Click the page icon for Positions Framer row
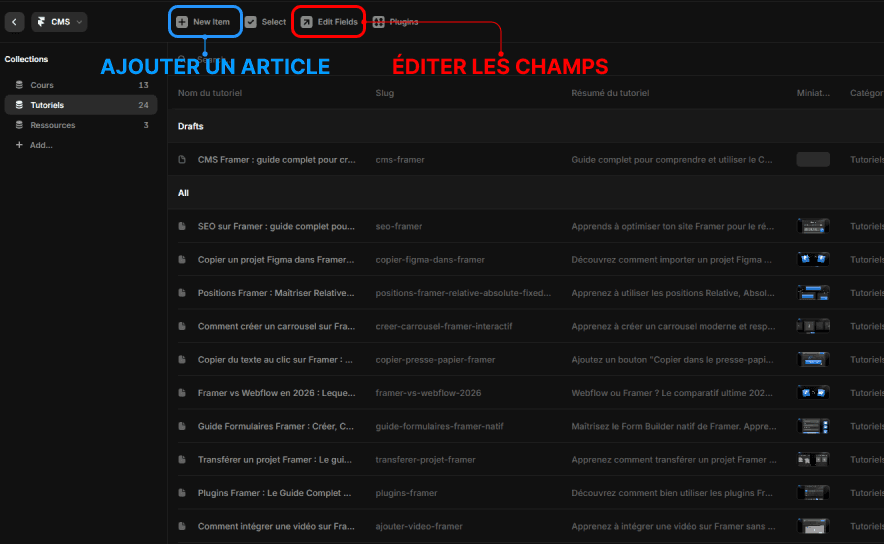884x544 pixels. tap(182, 293)
